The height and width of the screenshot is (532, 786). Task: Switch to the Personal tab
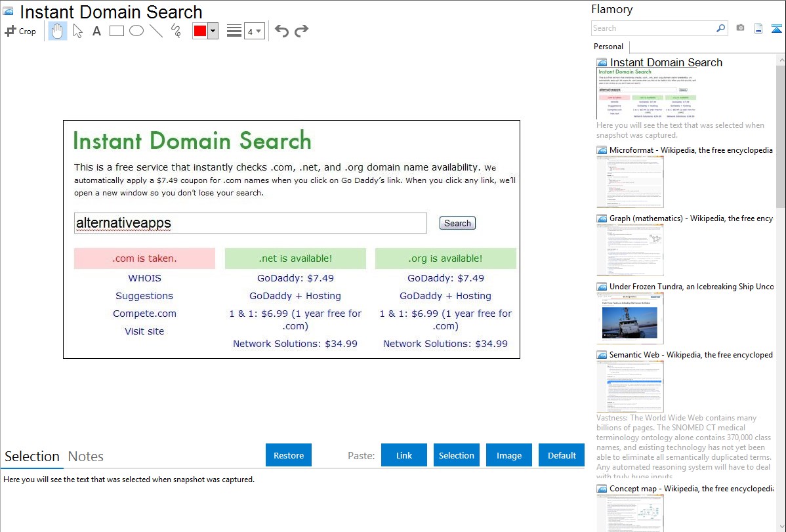click(x=609, y=47)
